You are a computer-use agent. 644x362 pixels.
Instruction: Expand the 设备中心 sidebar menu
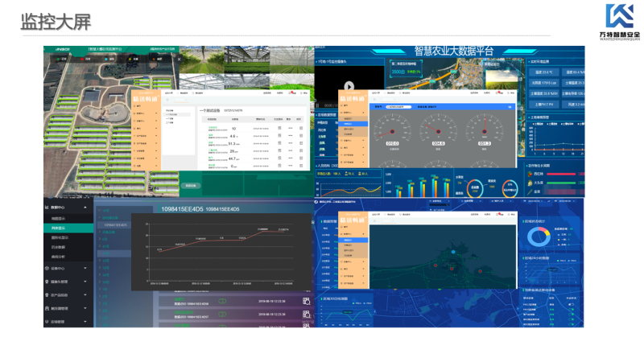coord(84,268)
